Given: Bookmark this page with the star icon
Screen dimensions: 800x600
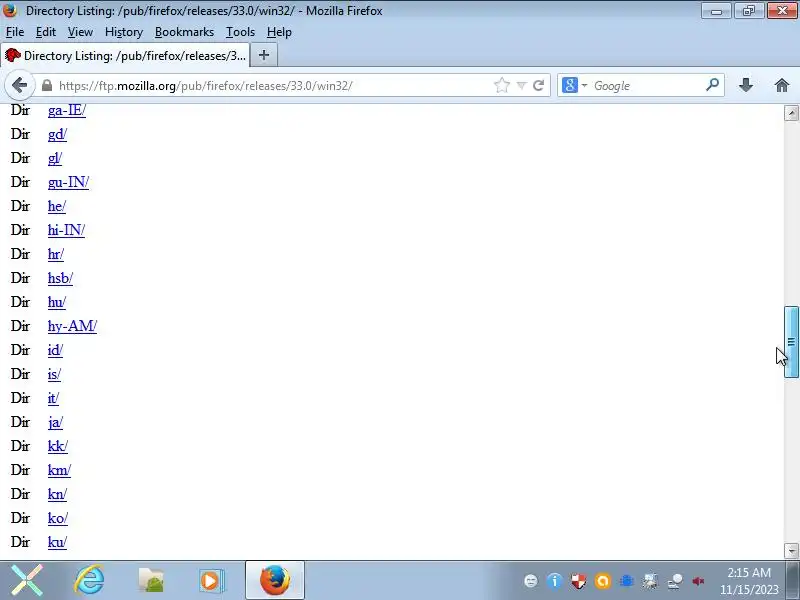Looking at the screenshot, I should pos(502,85).
